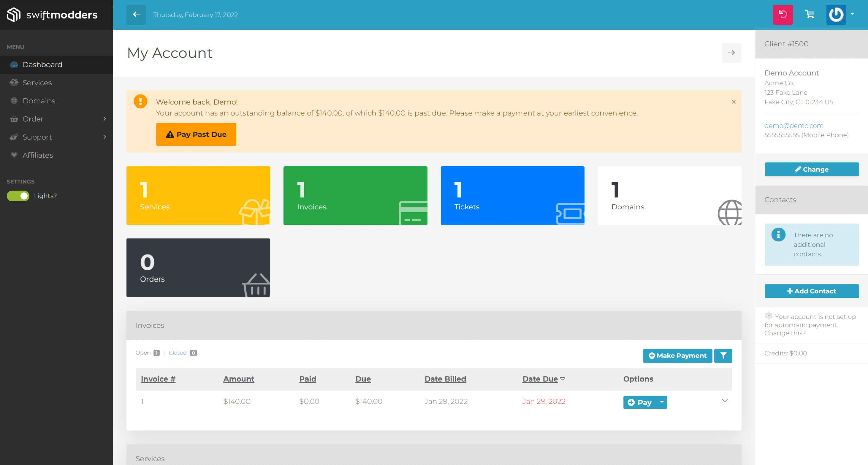
Task: Select the Open invoices tab
Action: pyautogui.click(x=143, y=352)
